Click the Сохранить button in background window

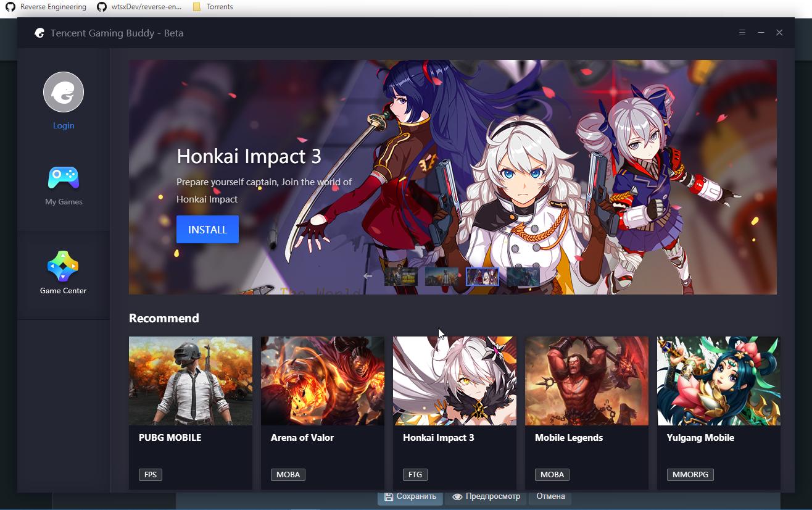(410, 496)
